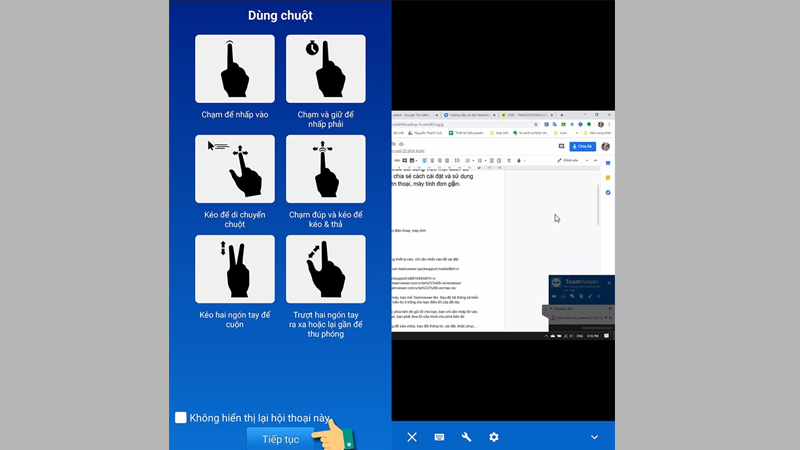Close the remote session with X icon
Viewport: 800px width, 450px height.
click(x=412, y=437)
